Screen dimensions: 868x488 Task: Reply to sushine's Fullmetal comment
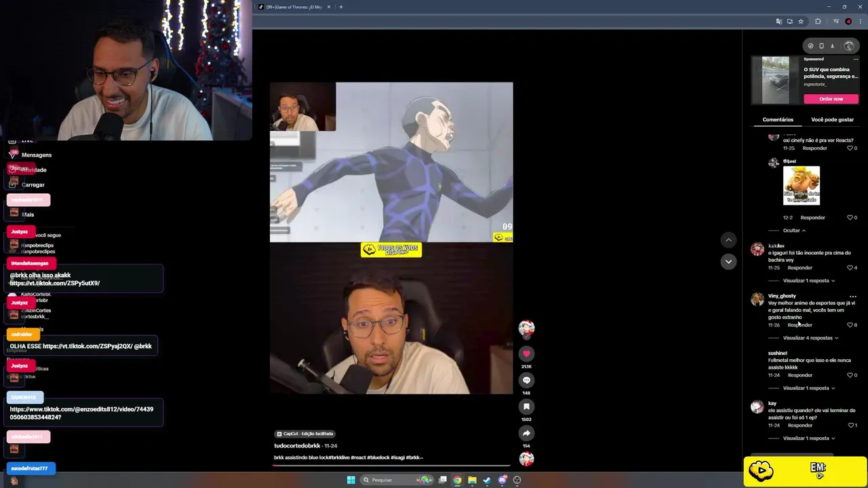click(800, 375)
